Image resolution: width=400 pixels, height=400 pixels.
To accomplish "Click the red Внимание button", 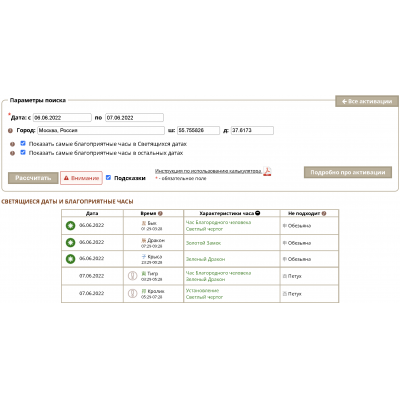I will (x=81, y=178).
